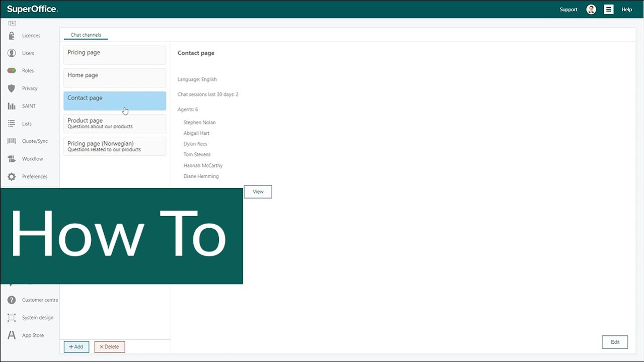644x362 pixels.
Task: Open the Licences menu item
Action: click(x=31, y=36)
